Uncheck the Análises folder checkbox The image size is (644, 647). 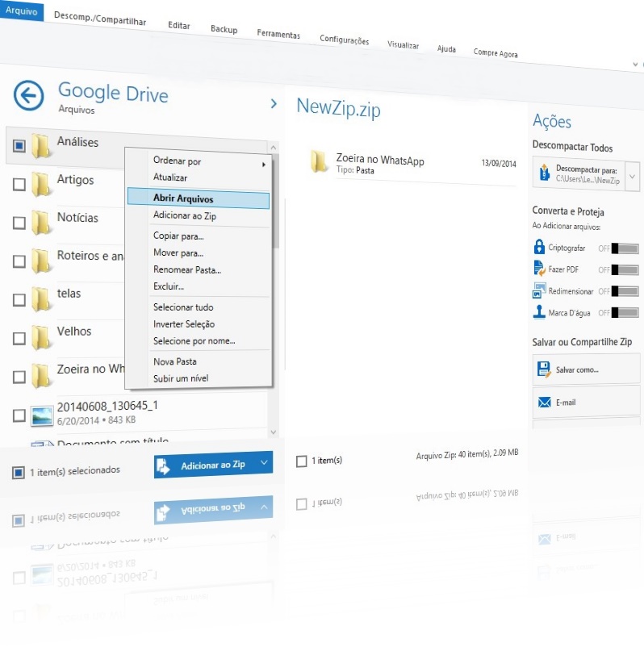tap(19, 146)
